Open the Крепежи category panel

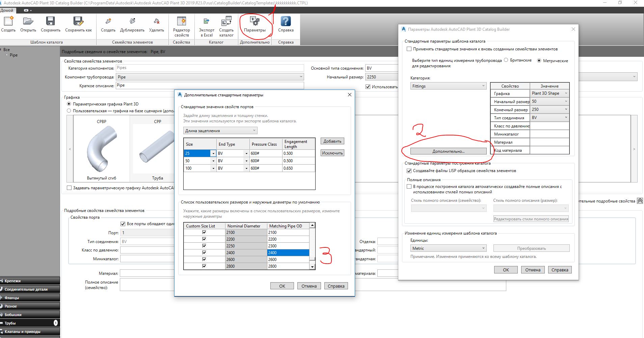click(30, 281)
